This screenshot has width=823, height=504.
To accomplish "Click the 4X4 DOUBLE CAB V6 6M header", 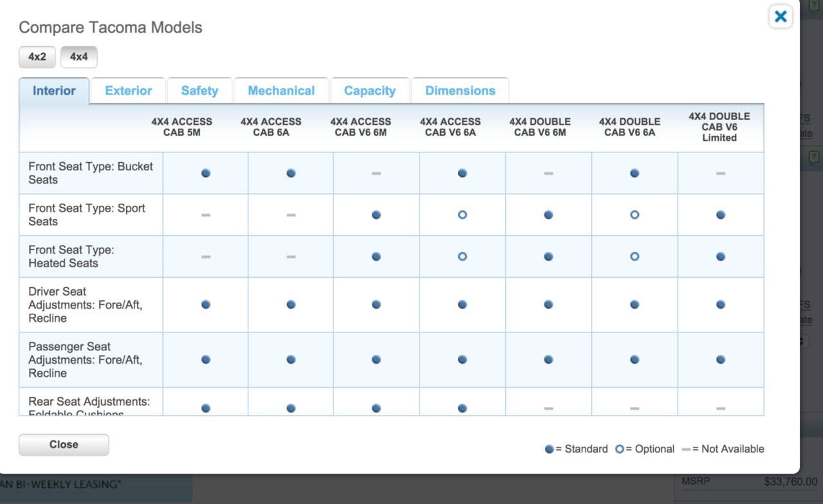I will [540, 127].
